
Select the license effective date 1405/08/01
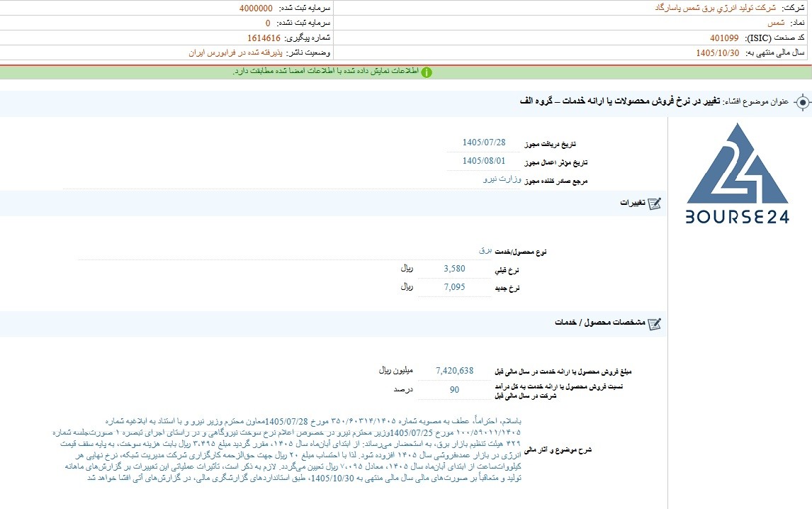coord(484,161)
